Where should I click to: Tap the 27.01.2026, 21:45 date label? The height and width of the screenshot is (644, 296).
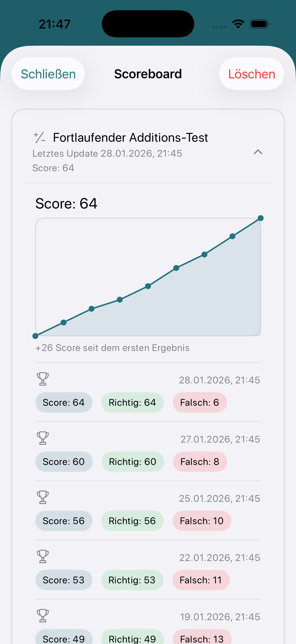click(x=220, y=439)
